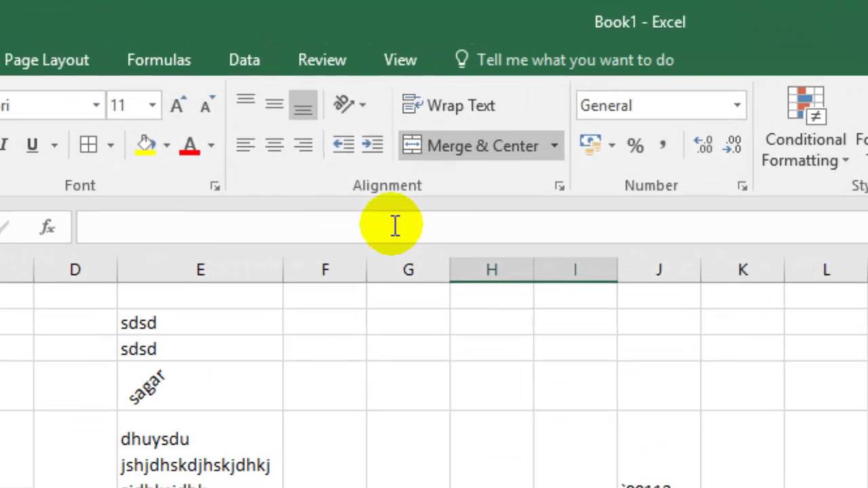Screen dimensions: 868x488
Task: Select the cell starting with dhuysdu
Action: pos(200,449)
